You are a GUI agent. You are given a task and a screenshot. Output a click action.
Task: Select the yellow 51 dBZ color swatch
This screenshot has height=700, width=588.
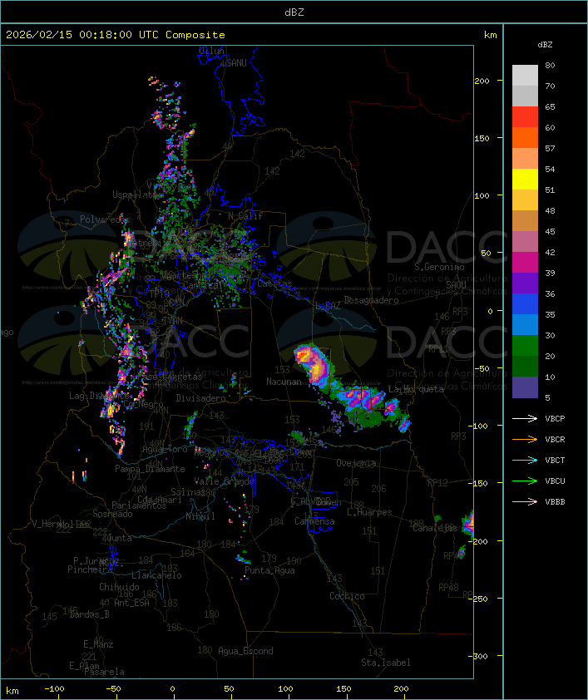(x=525, y=179)
